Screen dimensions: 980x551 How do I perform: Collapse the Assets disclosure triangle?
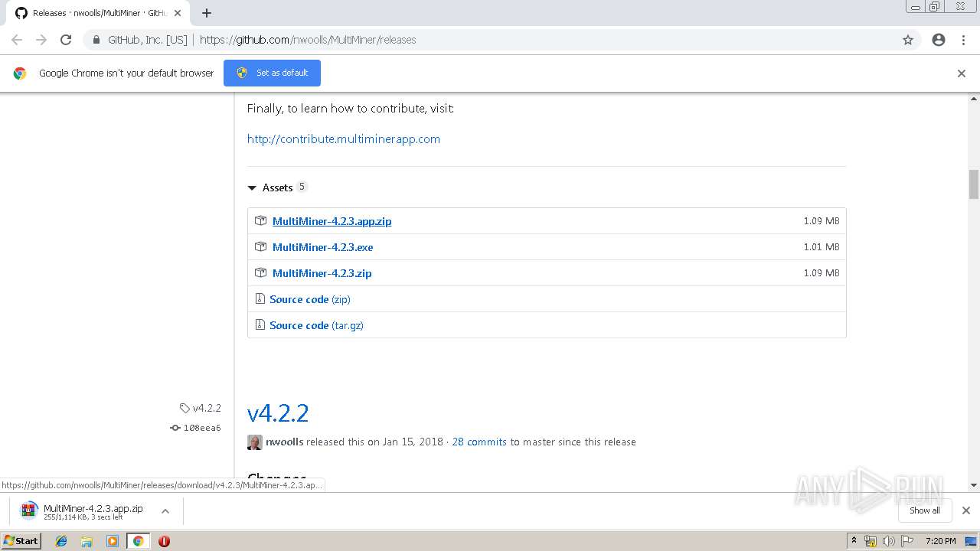tap(252, 187)
